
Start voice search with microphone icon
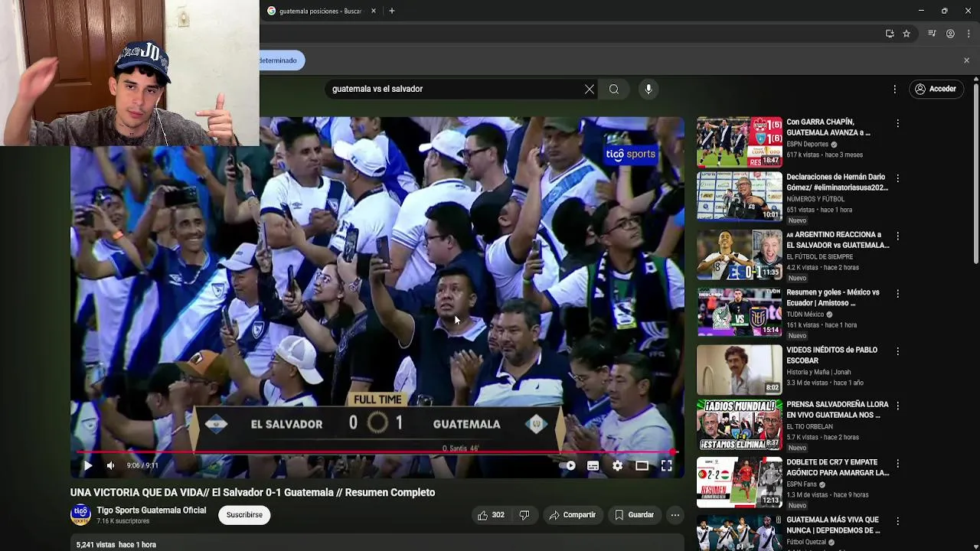(x=648, y=89)
